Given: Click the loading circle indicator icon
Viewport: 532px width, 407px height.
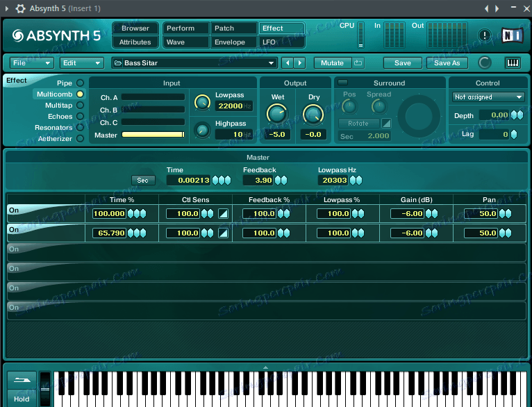Looking at the screenshot, I should coord(485,63).
